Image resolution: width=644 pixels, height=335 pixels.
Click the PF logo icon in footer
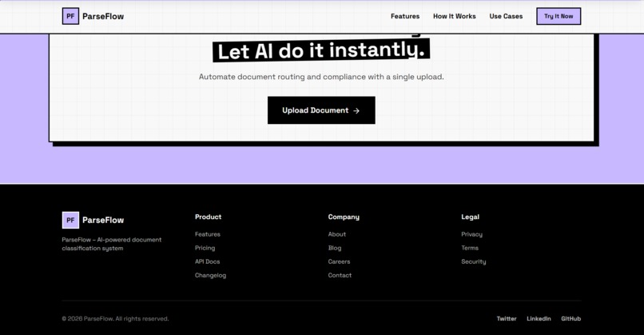pos(70,220)
